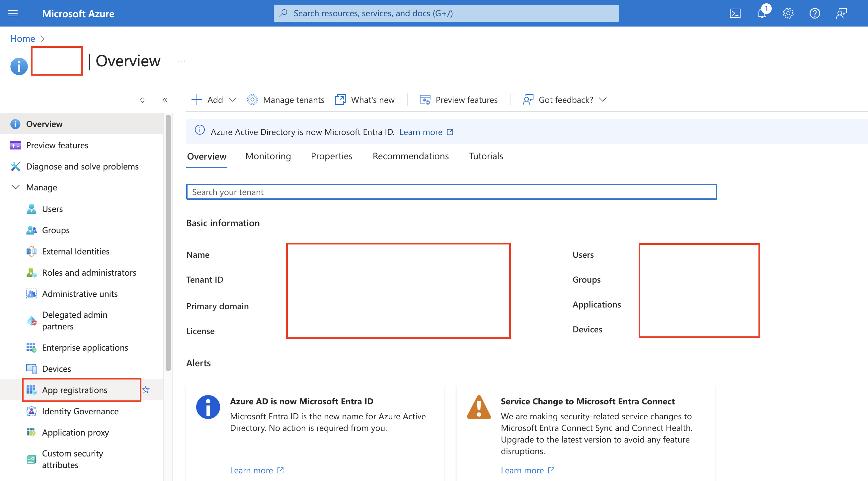
Task: Click the External Identities icon
Action: [31, 252]
